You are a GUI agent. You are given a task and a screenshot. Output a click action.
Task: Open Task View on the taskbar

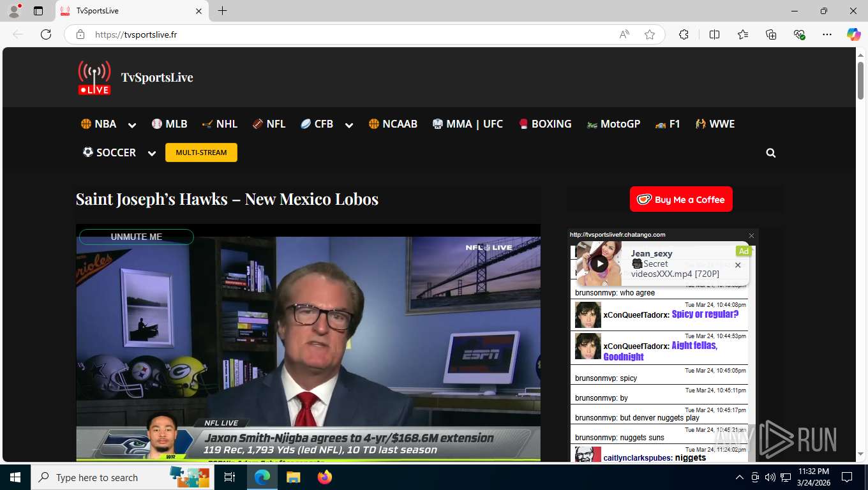[230, 477]
